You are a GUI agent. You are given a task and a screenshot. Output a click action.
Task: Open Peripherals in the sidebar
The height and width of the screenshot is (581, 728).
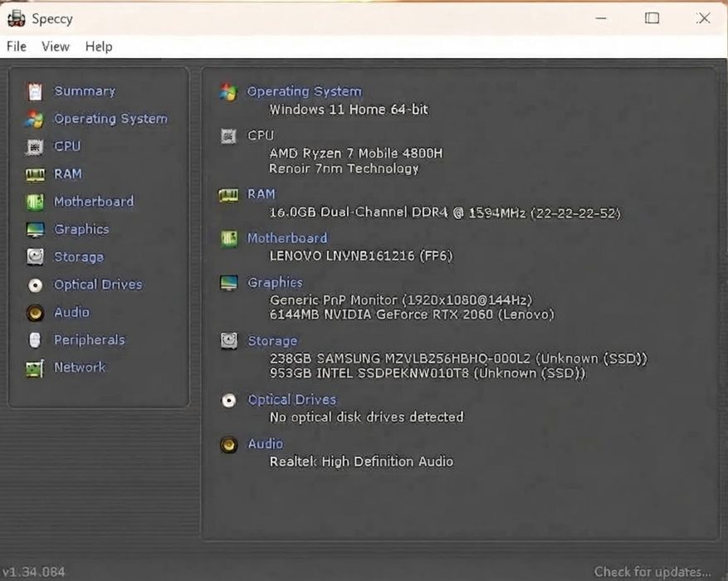89,339
